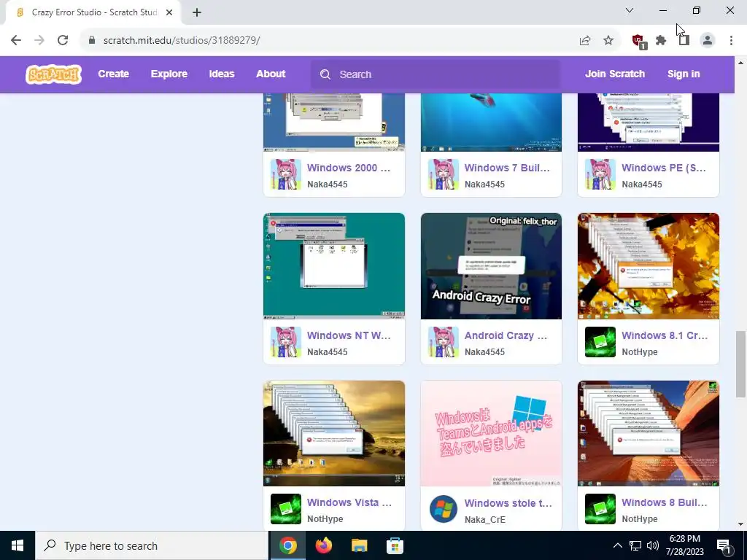Click the Windows NT project thumbnail
This screenshot has width=747, height=560.
point(334,265)
